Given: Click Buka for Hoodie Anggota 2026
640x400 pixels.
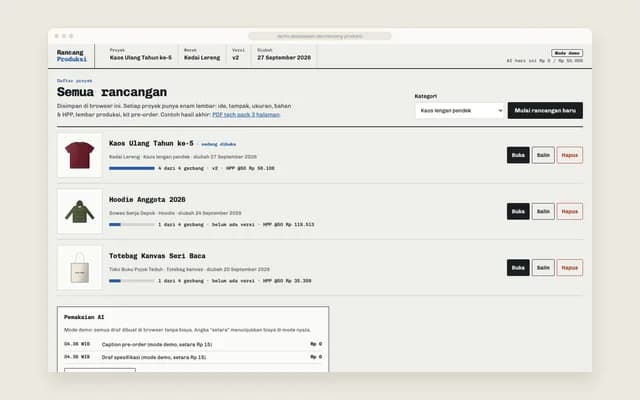Looking at the screenshot, I should coord(518,211).
